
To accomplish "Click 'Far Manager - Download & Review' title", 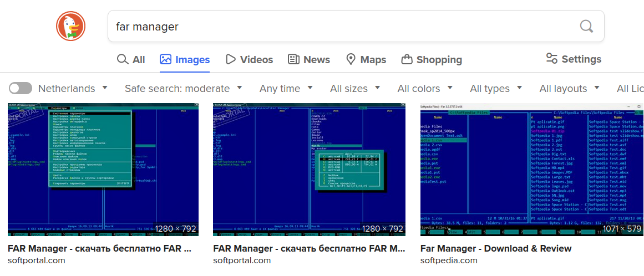I will click(496, 248).
